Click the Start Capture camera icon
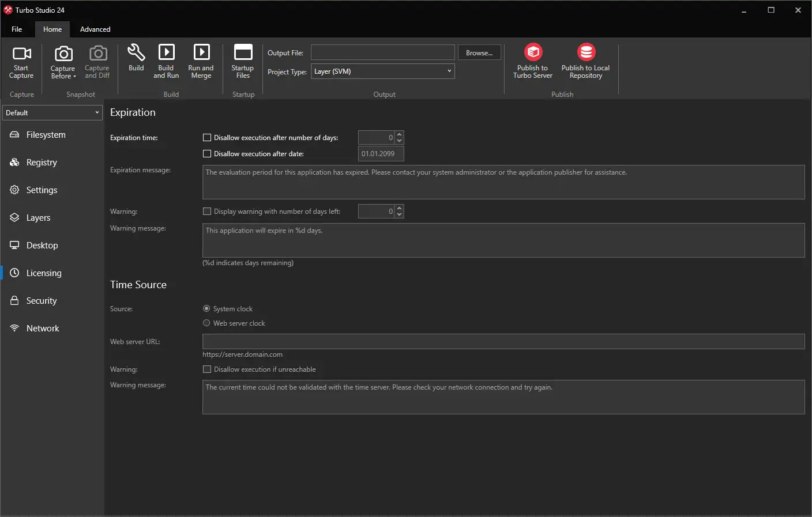The image size is (812, 517). pos(22,54)
